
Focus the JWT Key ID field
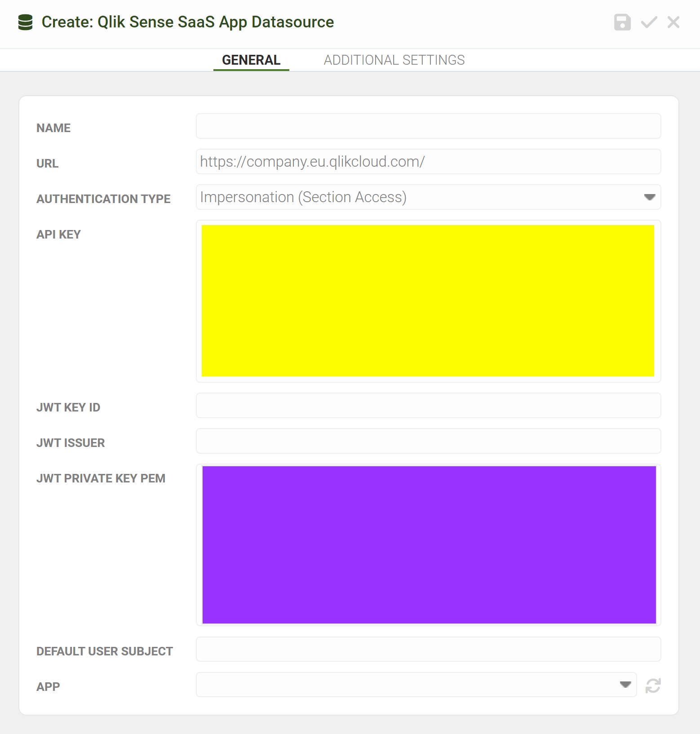coord(428,406)
